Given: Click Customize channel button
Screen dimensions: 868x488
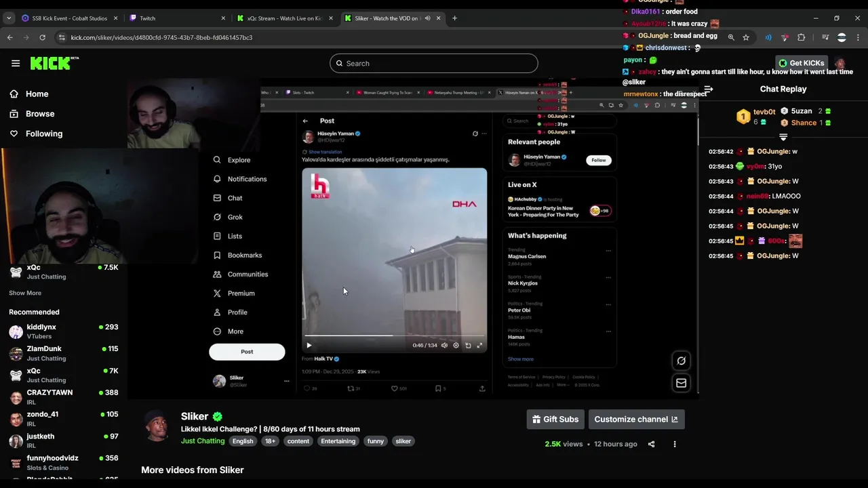Looking at the screenshot, I should (636, 419).
